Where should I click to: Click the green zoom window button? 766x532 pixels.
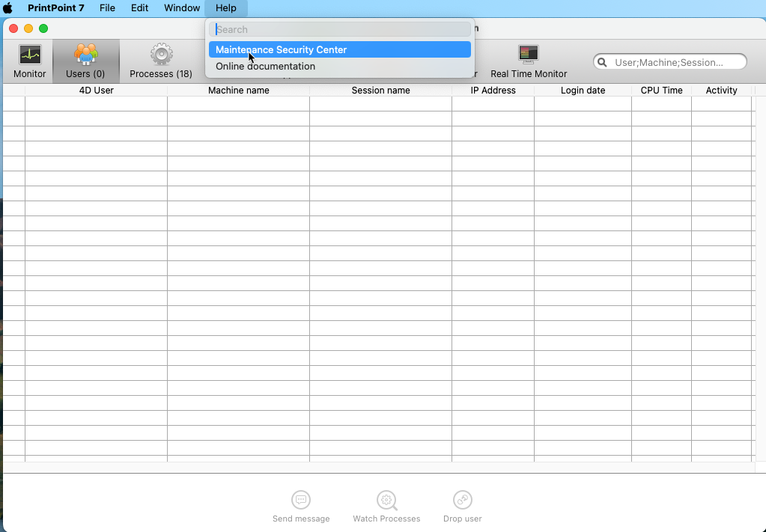click(43, 28)
